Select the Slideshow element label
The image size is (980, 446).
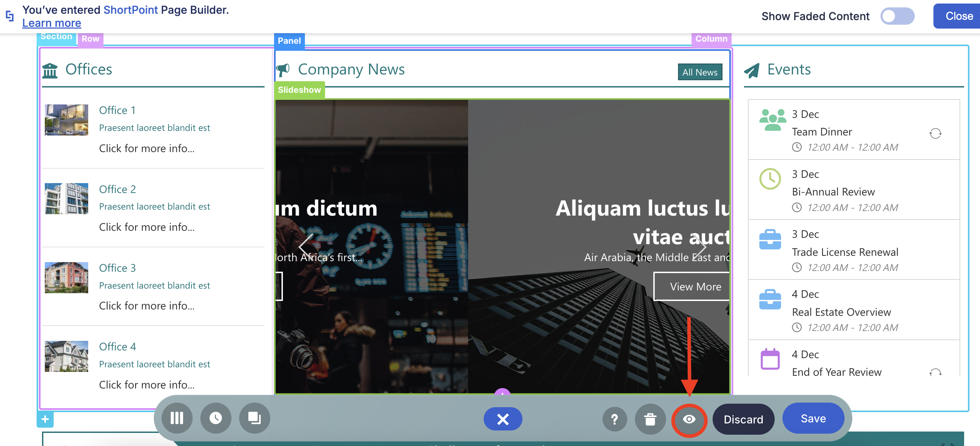point(299,90)
